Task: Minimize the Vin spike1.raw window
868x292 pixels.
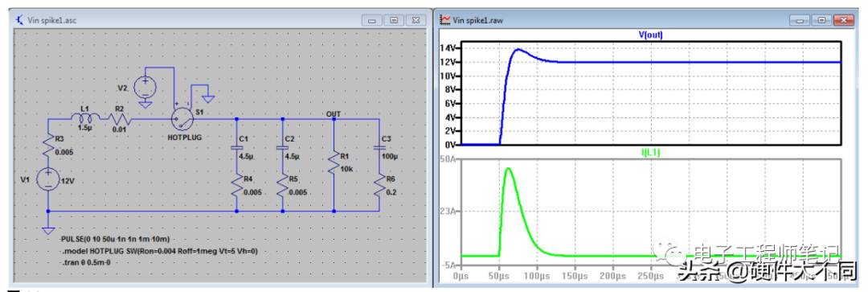Action: [x=800, y=20]
